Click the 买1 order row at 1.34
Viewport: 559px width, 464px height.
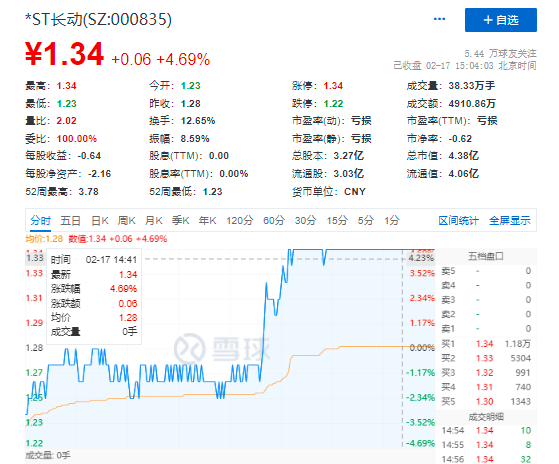(486, 344)
